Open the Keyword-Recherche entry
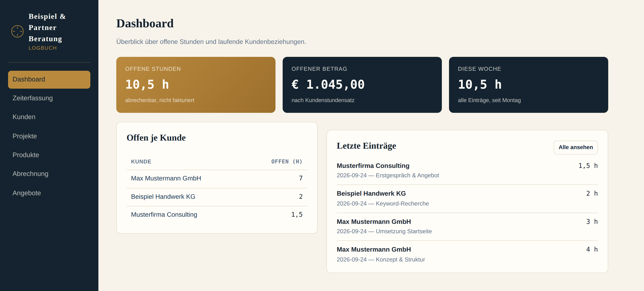The width and height of the screenshot is (644, 291). [467, 199]
